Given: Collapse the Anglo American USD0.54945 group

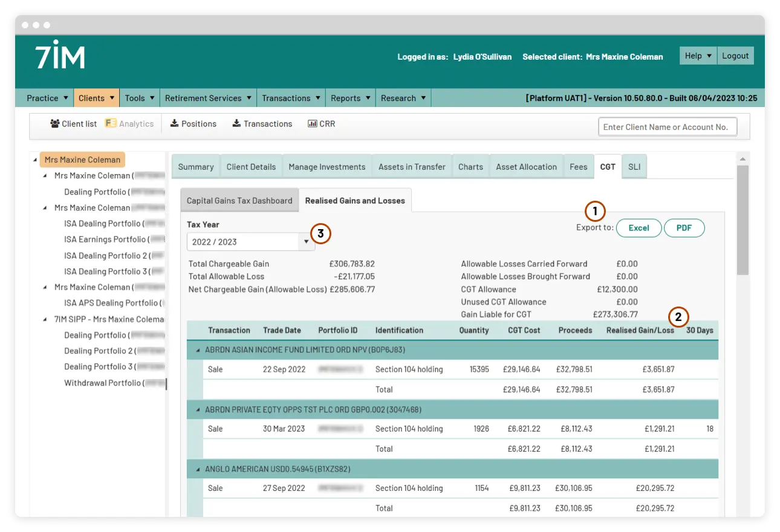Looking at the screenshot, I should click(x=198, y=469).
